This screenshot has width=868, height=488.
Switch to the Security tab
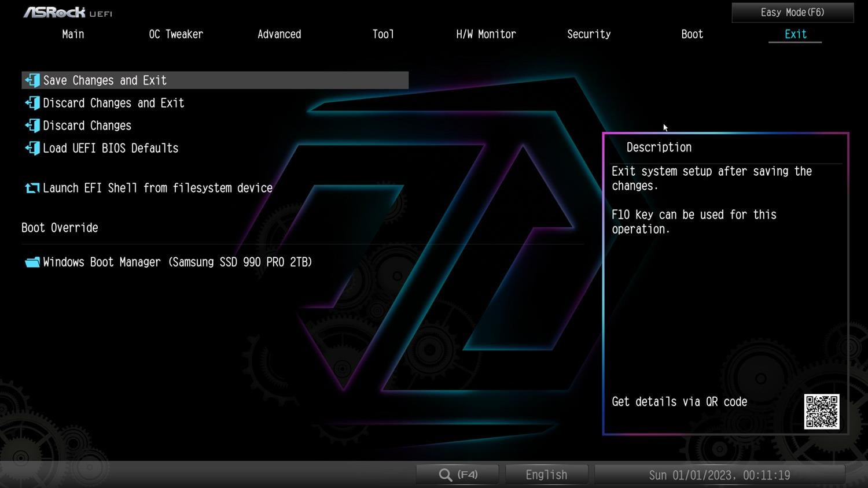pos(589,34)
